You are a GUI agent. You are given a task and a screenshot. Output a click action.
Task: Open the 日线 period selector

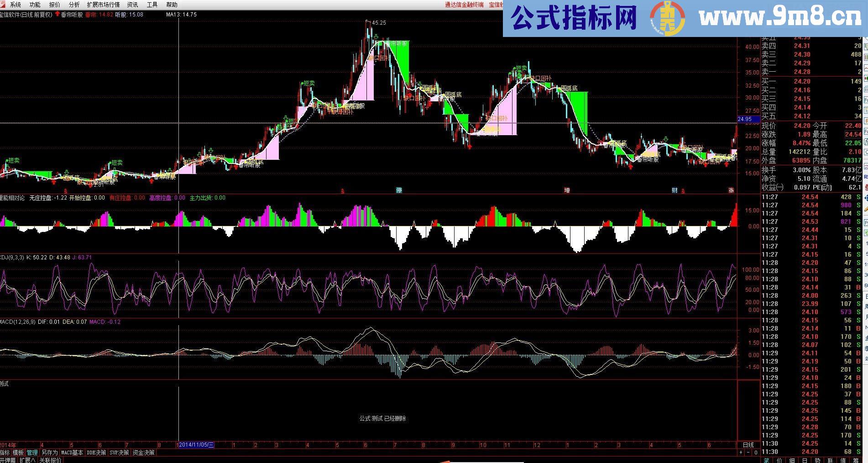[x=748, y=445]
